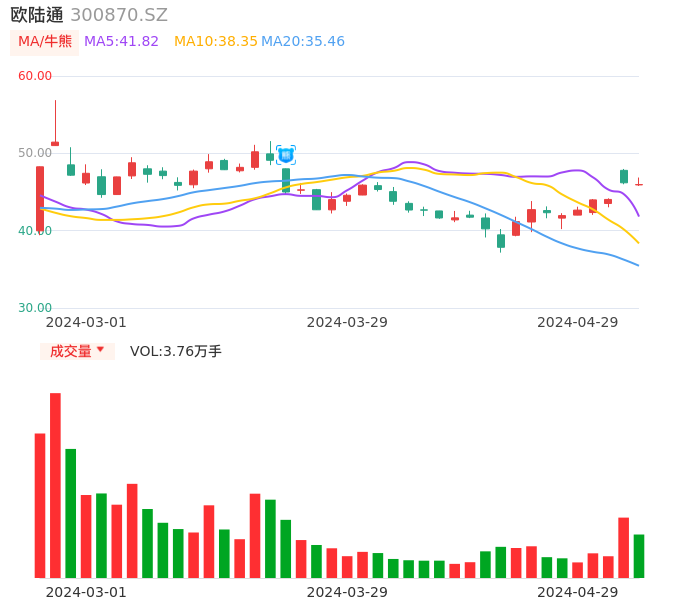Open the 成交量 indicator dropdown
Screen dimensions: 686x606
pyautogui.click(x=77, y=351)
